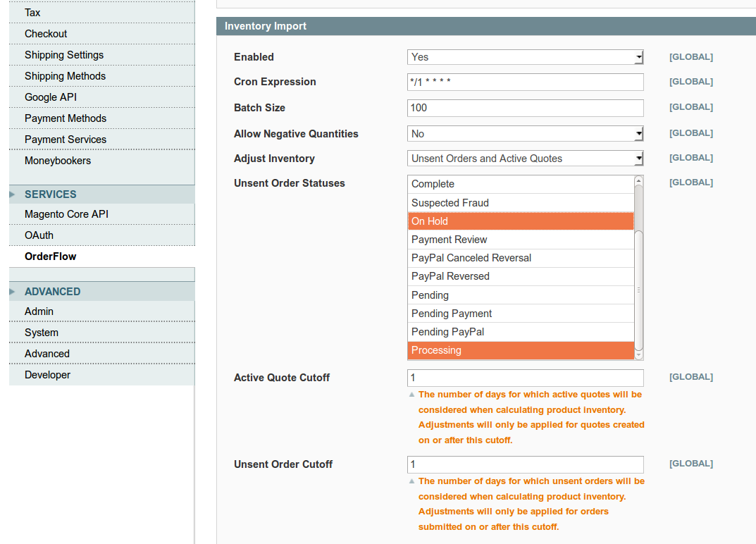Click the Batch Size input field
Viewport: 756px width, 544px height.
point(525,108)
